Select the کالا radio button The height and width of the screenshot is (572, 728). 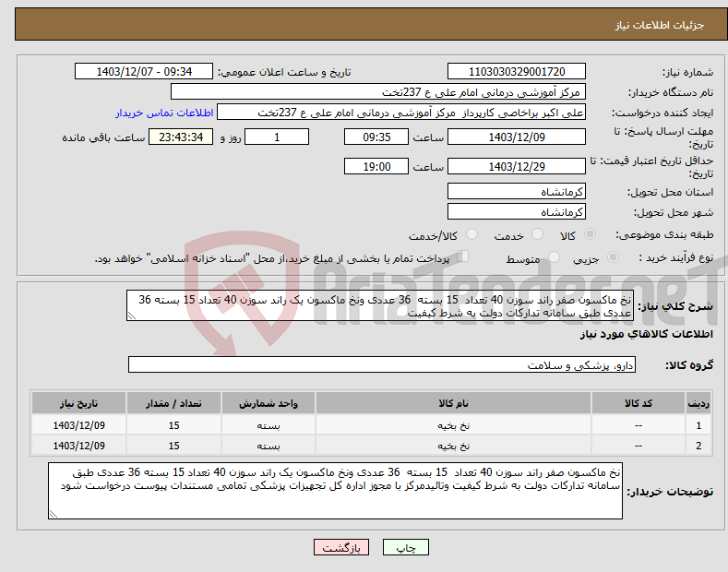(x=590, y=234)
